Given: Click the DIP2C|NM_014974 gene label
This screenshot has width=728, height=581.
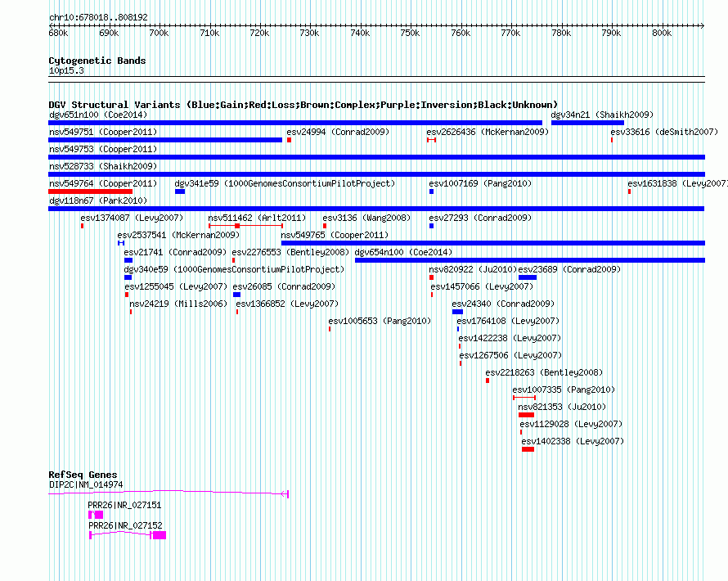Looking at the screenshot, I should 86,485.
